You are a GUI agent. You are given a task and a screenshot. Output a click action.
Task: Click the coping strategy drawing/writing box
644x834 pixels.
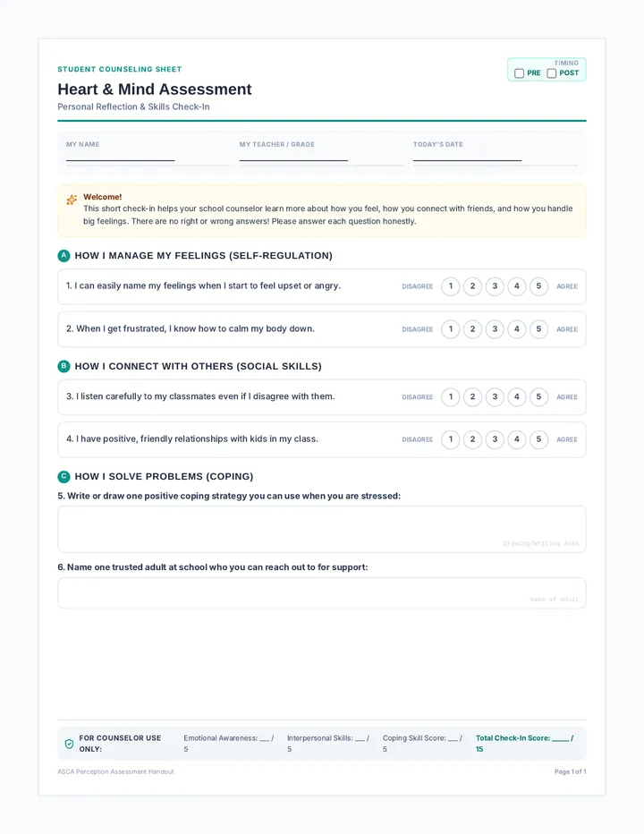(x=322, y=529)
